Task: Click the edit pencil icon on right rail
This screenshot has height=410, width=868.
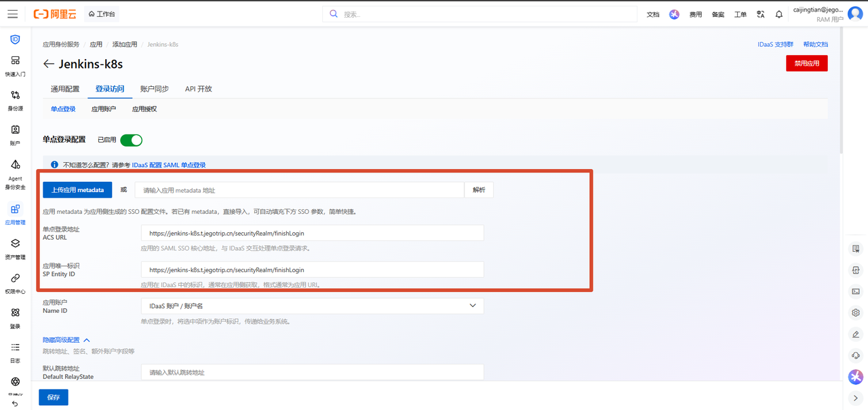Action: [856, 334]
